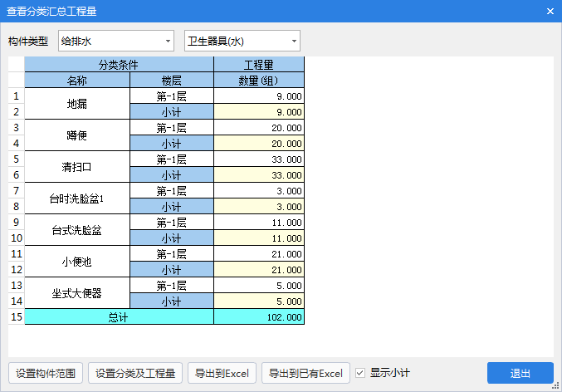Click the 清扫口 name cell
Screen dimensions: 562x392
tap(77, 167)
